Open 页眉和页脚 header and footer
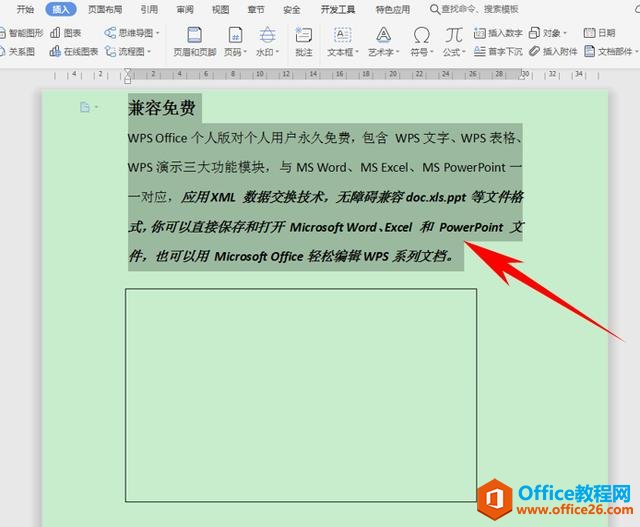Screen dimensions: 640x527 [195, 42]
